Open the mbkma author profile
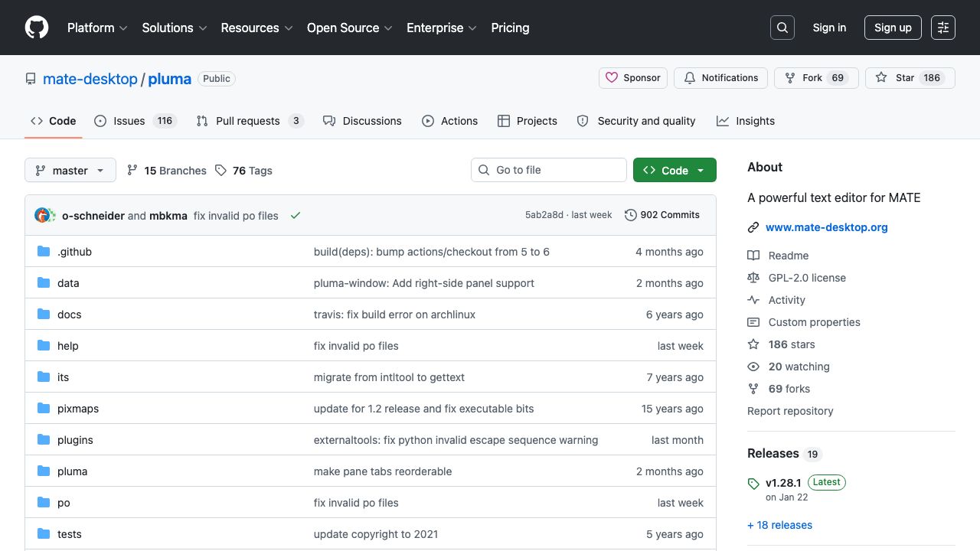 click(x=168, y=216)
